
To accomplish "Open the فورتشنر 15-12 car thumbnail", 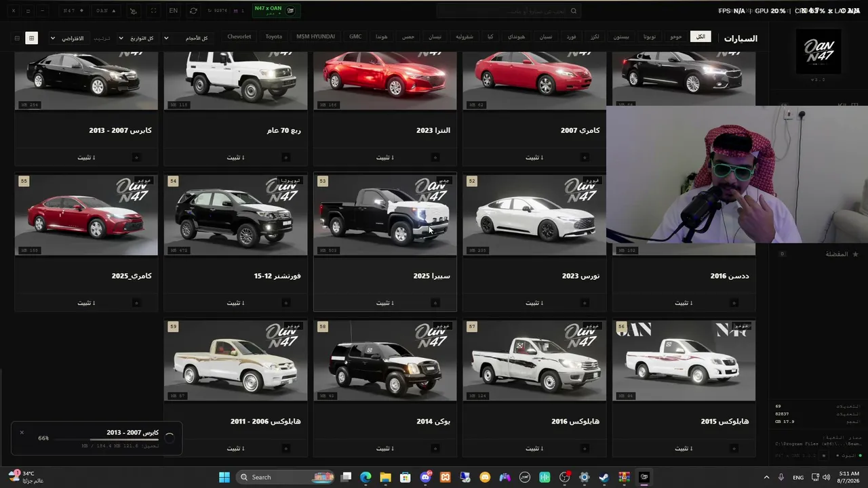I will [x=235, y=215].
